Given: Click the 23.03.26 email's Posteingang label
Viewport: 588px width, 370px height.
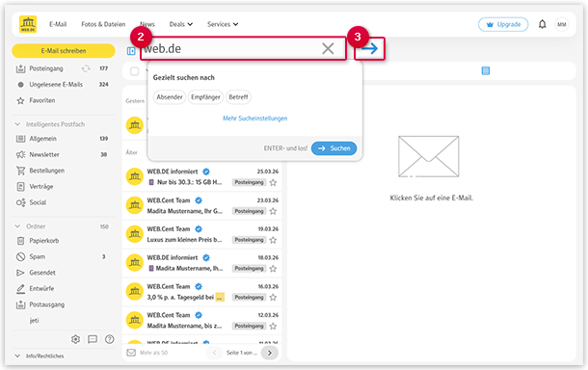Looking at the screenshot, I should coord(249,211).
